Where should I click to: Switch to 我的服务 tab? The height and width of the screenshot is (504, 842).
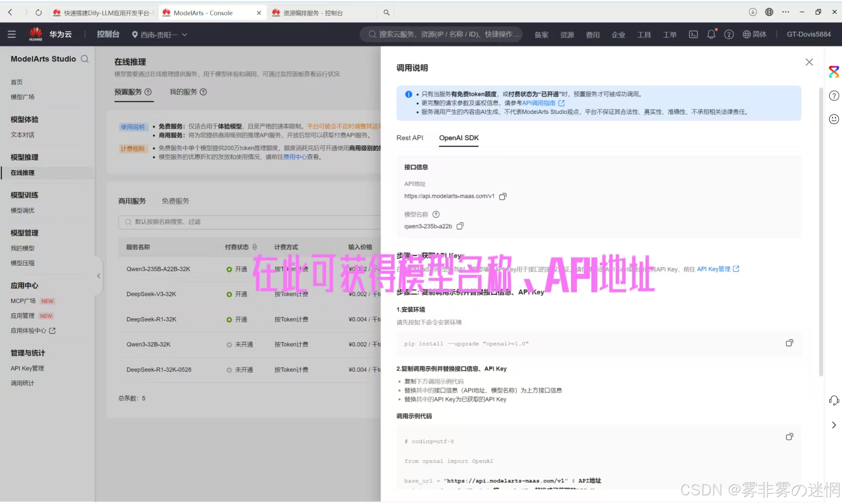pyautogui.click(x=183, y=92)
